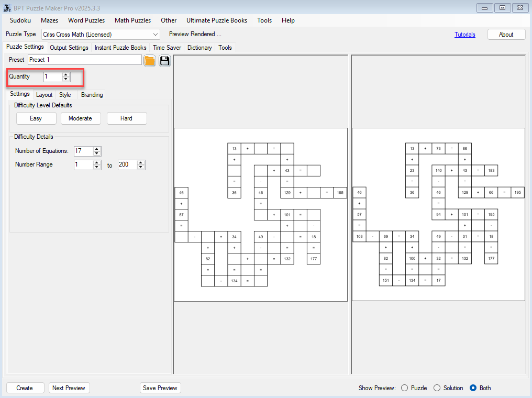Click the Next Preview button
The width and height of the screenshot is (532, 398).
[69, 388]
